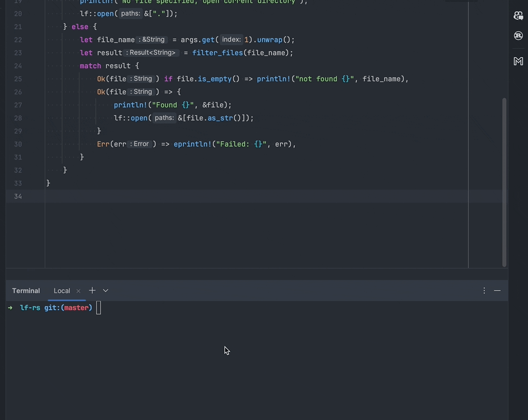The height and width of the screenshot is (420, 528).
Task: Click ':String' hint on line 25
Action: pos(142,79)
